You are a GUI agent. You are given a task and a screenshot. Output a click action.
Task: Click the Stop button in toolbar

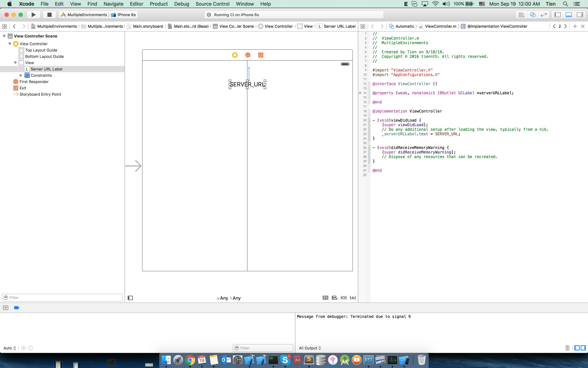49,15
